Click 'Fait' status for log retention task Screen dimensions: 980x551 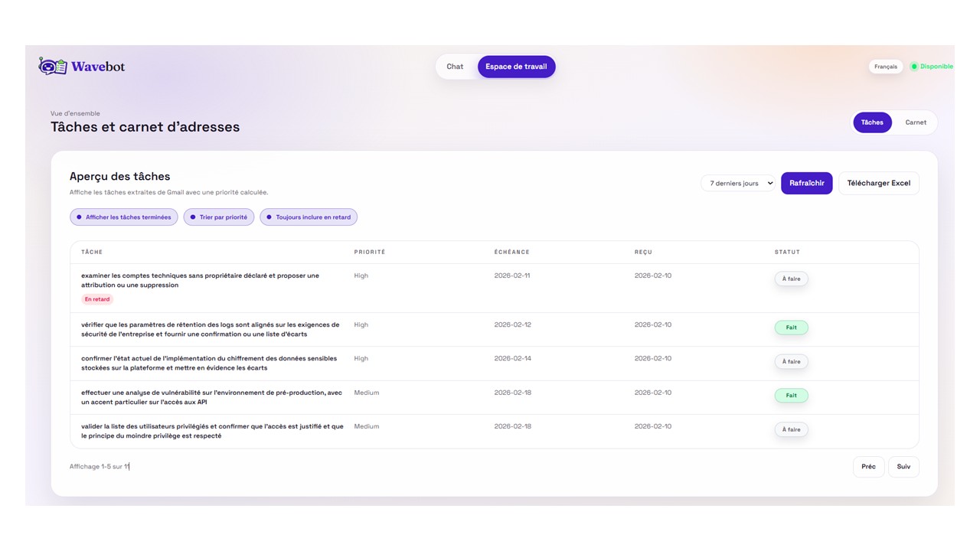791,328
